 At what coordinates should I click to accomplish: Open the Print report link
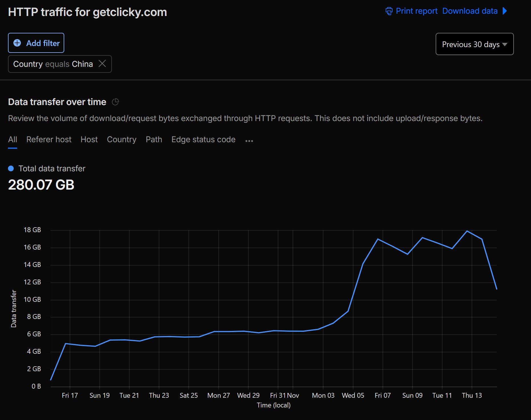[x=417, y=11]
